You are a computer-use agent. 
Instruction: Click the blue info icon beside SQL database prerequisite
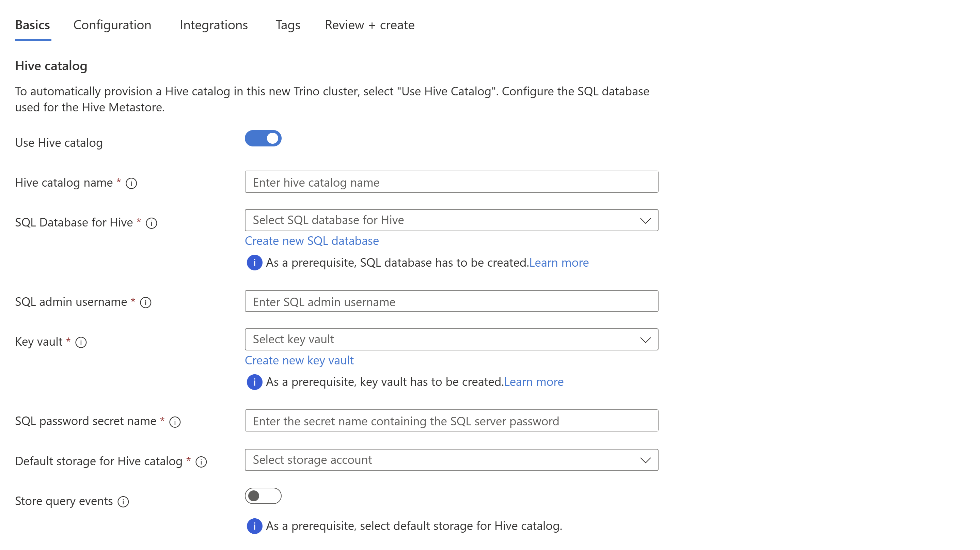[x=254, y=263]
